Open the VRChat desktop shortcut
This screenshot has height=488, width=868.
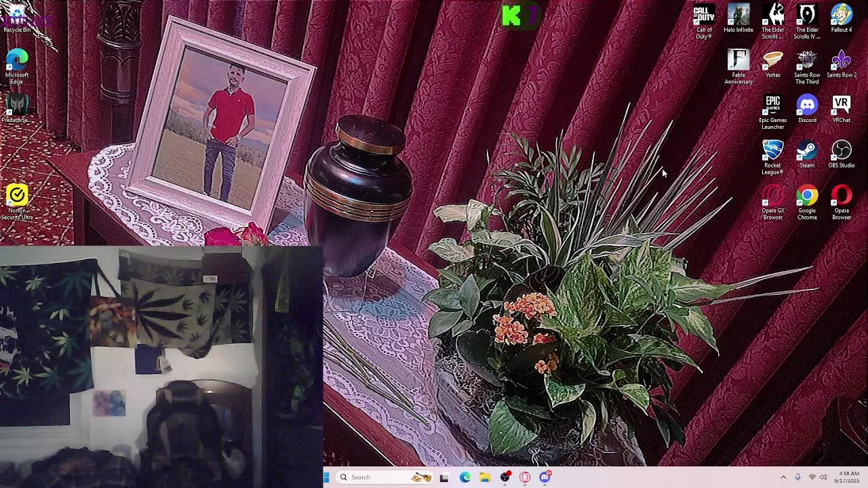(842, 109)
